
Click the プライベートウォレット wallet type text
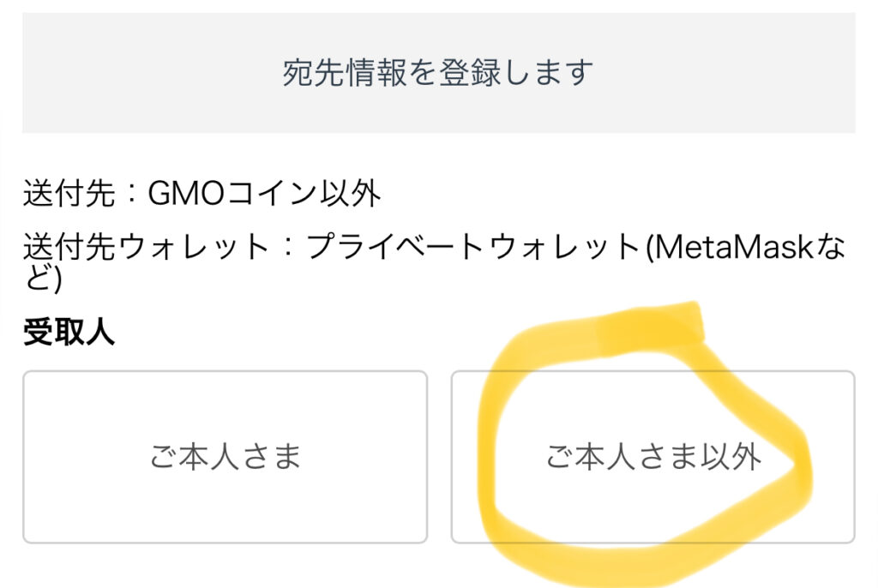coord(472,248)
